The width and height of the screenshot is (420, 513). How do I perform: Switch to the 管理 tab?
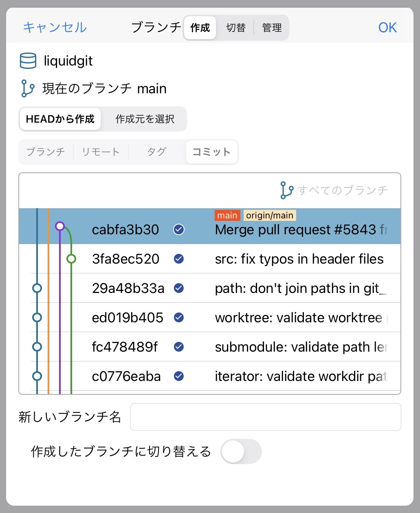tap(272, 28)
